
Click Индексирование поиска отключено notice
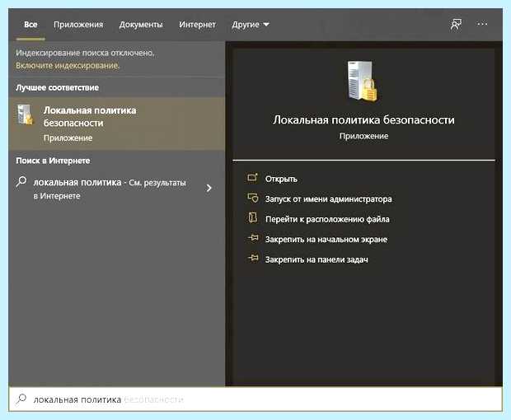click(85, 53)
